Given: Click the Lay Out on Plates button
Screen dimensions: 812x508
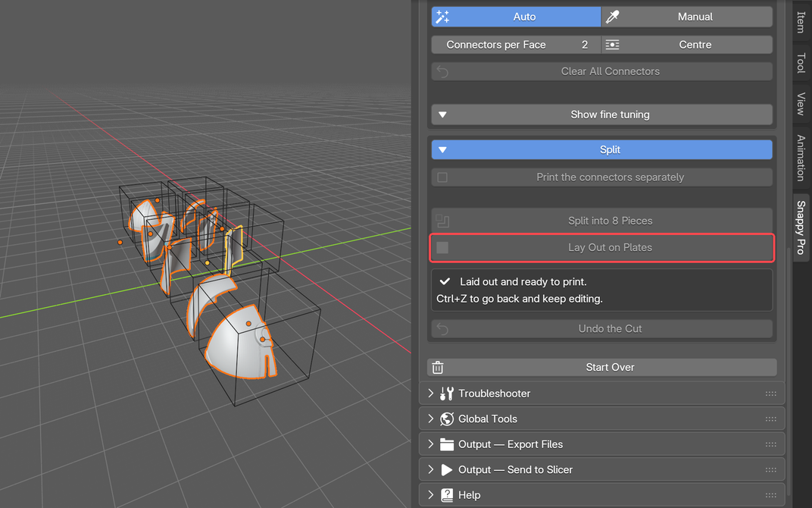Looking at the screenshot, I should (601, 248).
